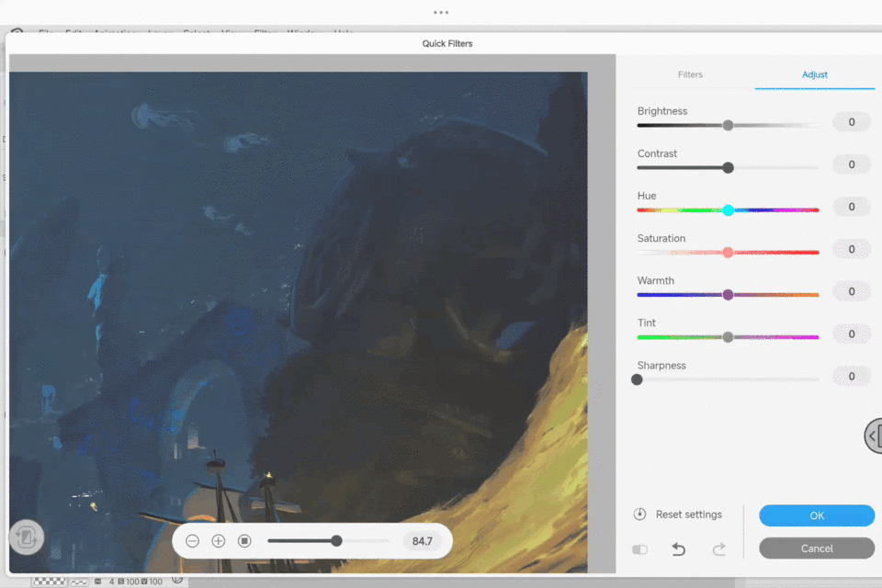Click the Tint value field

[852, 334]
